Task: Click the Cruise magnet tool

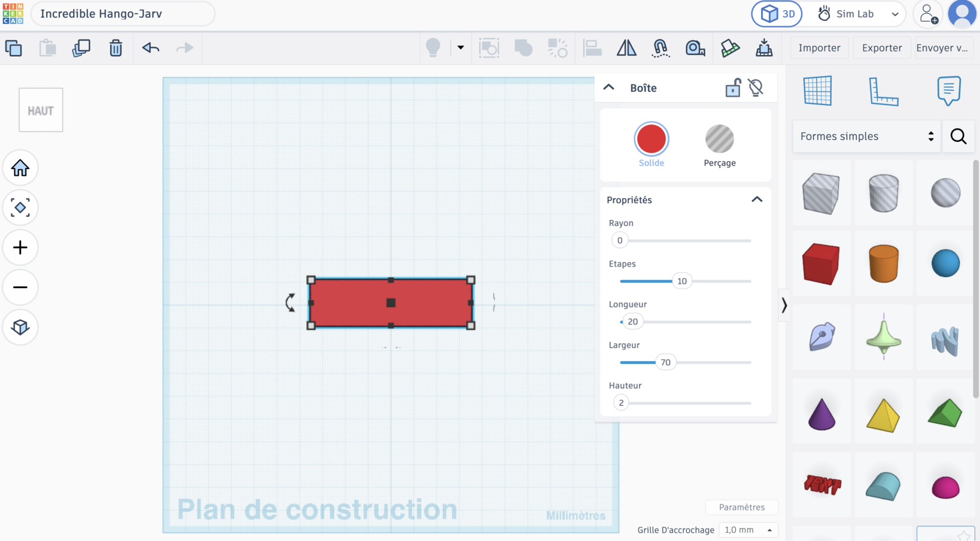Action: click(661, 48)
